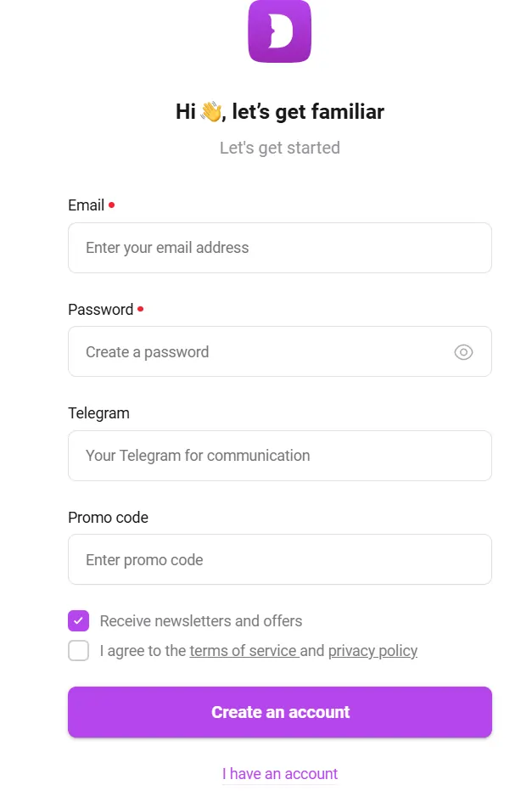
Task: Click the promo code entry field
Action: 279,559
